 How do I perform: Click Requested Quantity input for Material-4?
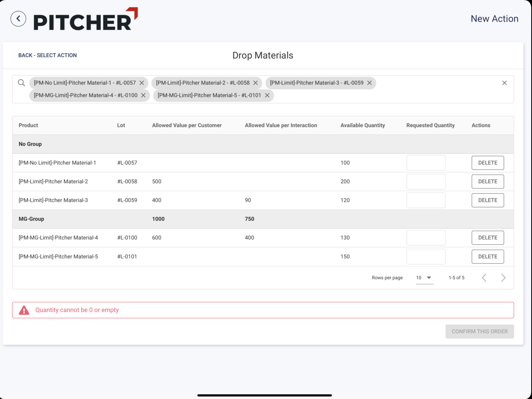tap(426, 238)
